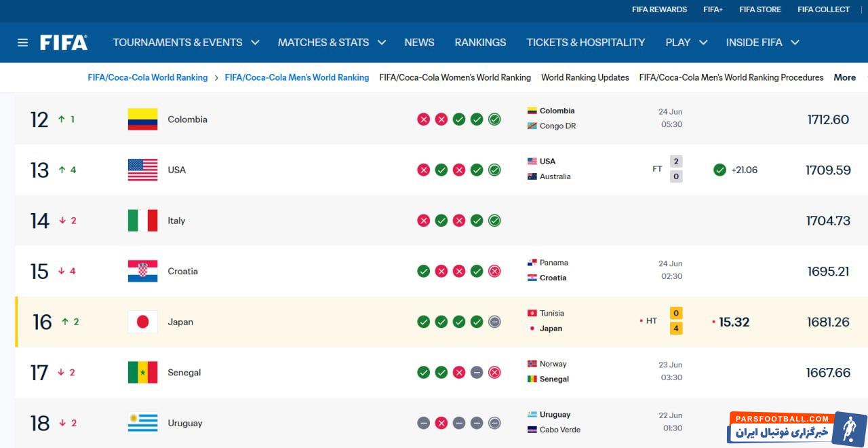The height and width of the screenshot is (448, 868).
Task: Click the Uruguay flag in rank 18 row
Action: tap(142, 423)
